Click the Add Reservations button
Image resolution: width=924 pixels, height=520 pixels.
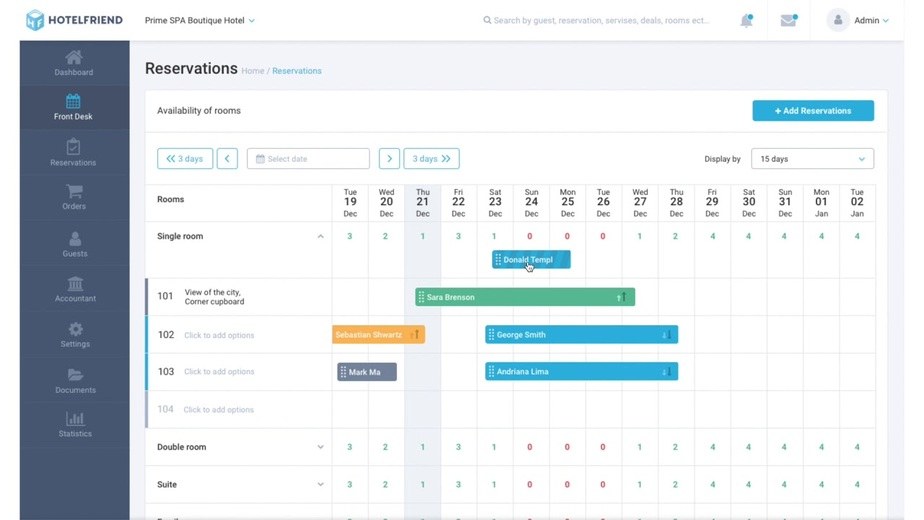(x=813, y=111)
